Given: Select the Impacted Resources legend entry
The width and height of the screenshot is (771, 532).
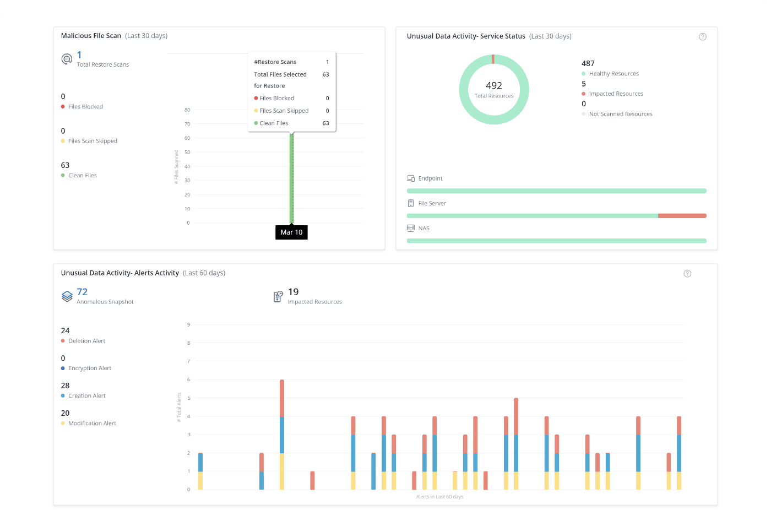Looking at the screenshot, I should pyautogui.click(x=616, y=94).
